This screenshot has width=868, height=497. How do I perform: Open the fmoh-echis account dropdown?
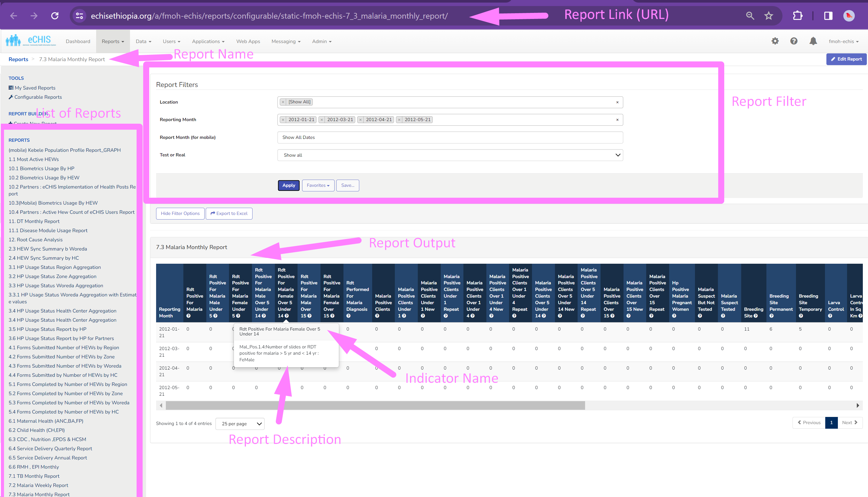(x=843, y=41)
